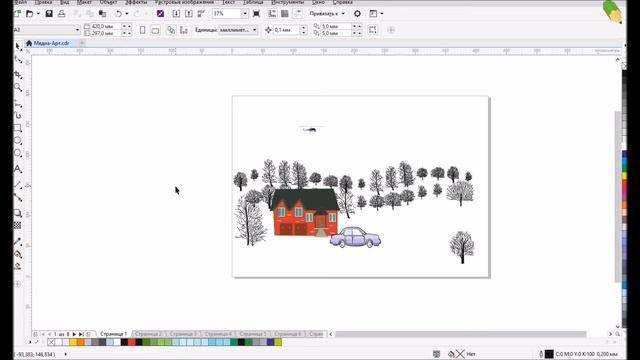Click the horizontal scrollbar
640x360 pixels.
click(460, 334)
